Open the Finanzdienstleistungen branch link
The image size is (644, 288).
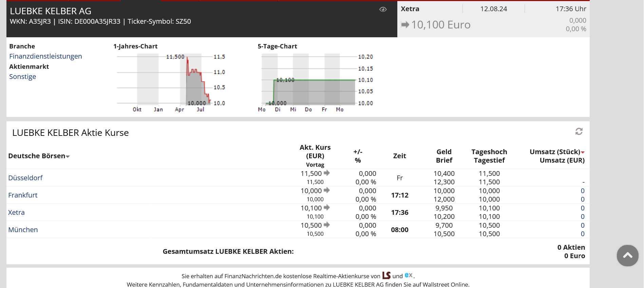point(45,56)
